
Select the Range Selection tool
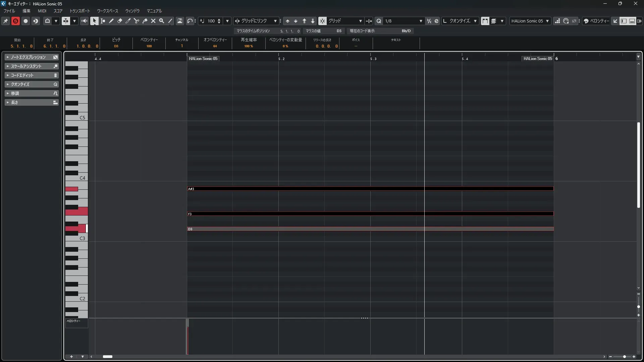[103, 21]
